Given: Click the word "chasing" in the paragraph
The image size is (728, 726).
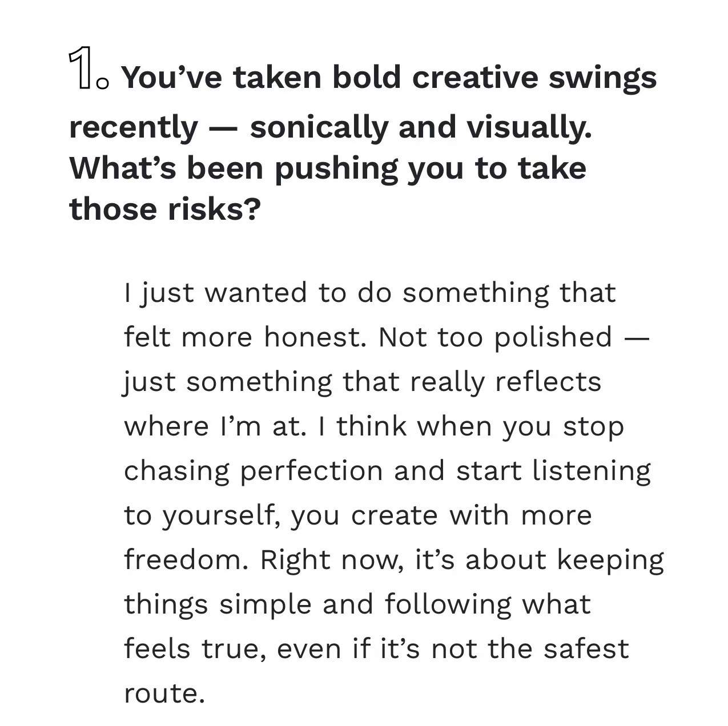Looking at the screenshot, I should coord(176,471).
